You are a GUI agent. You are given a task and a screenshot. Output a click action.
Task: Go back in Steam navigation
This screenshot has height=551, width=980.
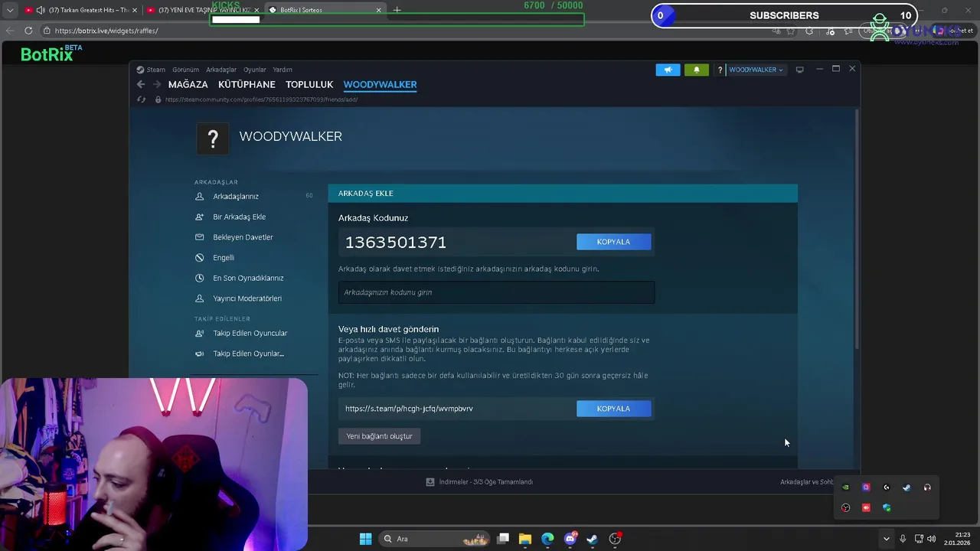[x=141, y=85]
